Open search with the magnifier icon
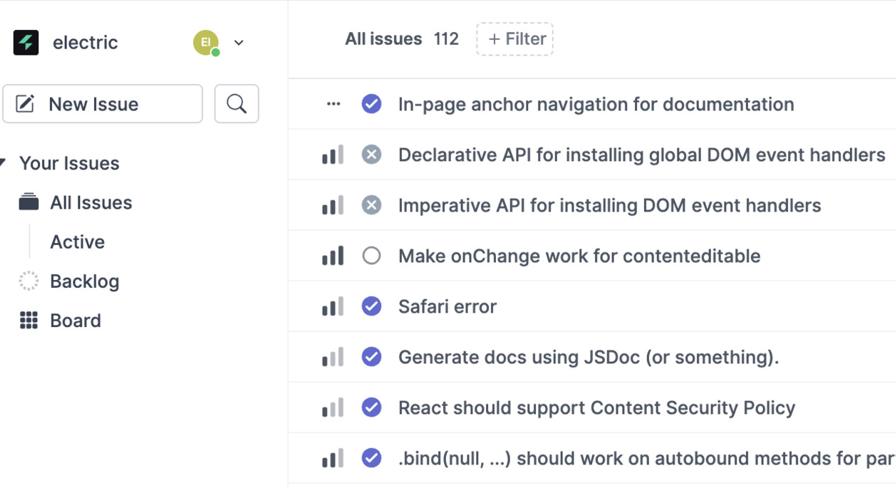This screenshot has width=896, height=488. [237, 104]
